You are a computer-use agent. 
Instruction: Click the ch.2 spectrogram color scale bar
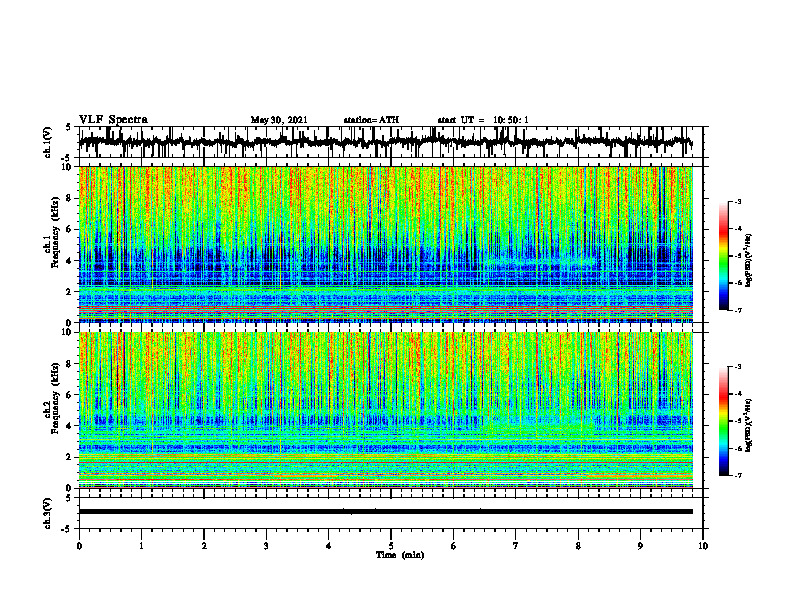723,421
